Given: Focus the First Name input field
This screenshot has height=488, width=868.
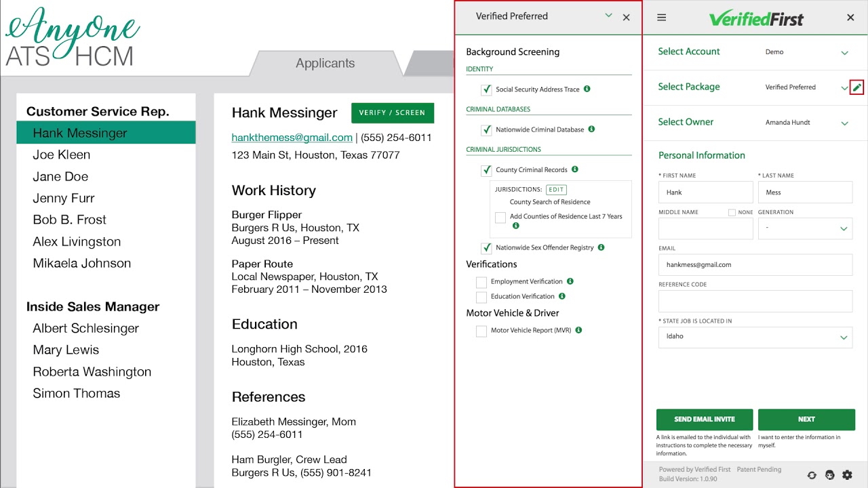Looking at the screenshot, I should tap(706, 192).
